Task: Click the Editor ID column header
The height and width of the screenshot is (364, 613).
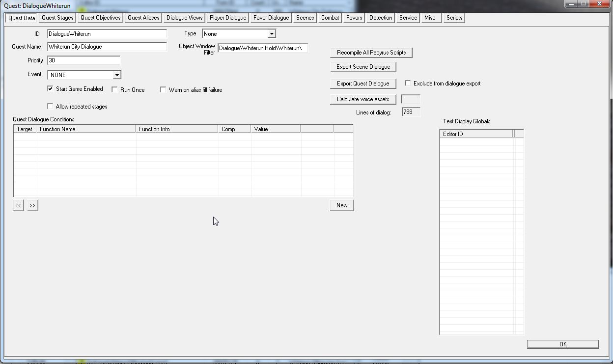Action: click(x=476, y=134)
